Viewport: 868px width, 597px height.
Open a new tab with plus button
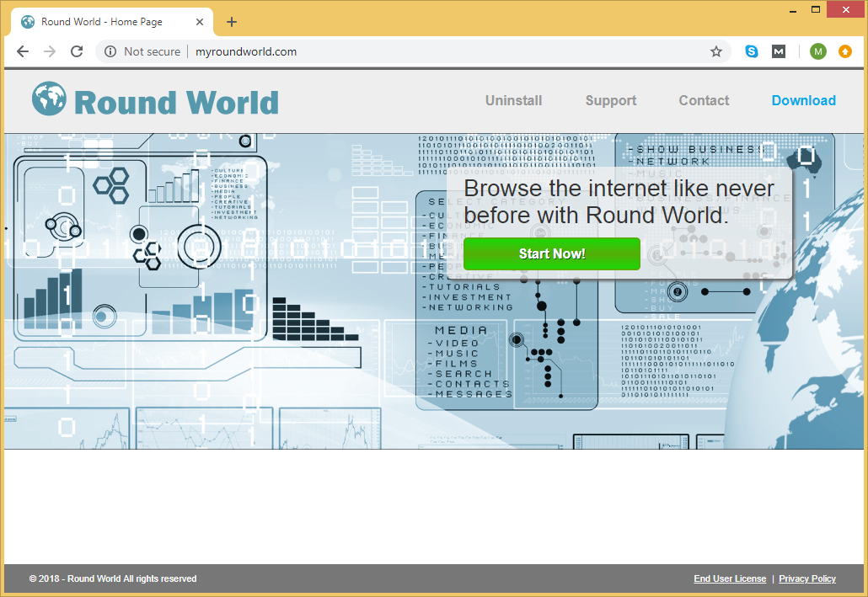coord(232,22)
